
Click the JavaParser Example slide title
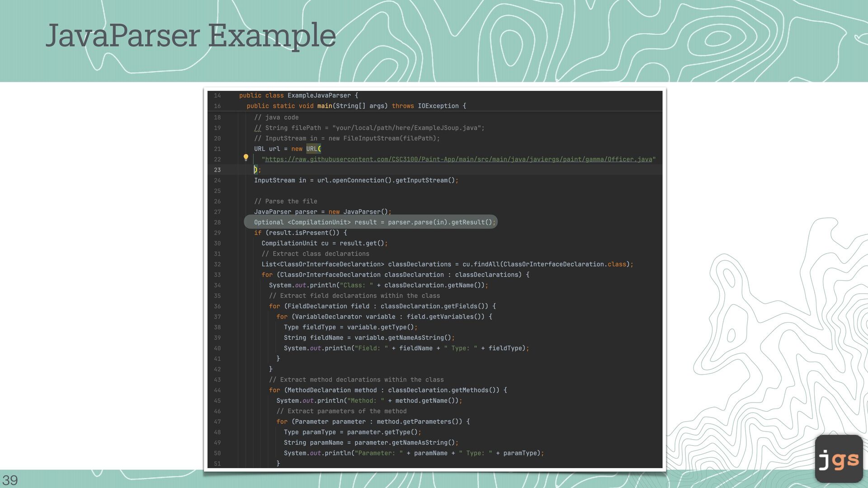[191, 35]
